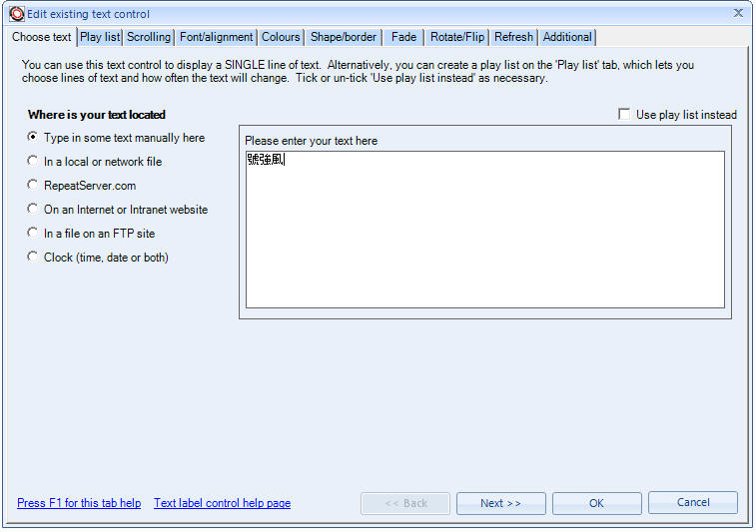Open the Text label control help page link
Viewport: 756px width, 532px height.
tap(223, 503)
